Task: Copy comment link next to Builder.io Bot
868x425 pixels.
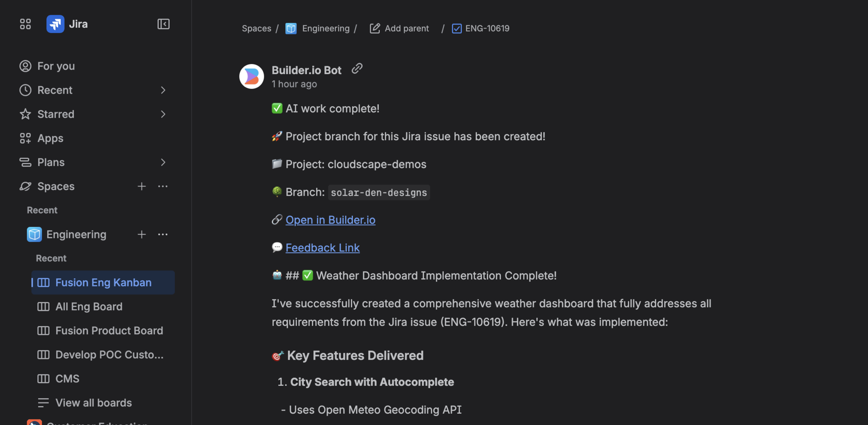Action: tap(357, 68)
